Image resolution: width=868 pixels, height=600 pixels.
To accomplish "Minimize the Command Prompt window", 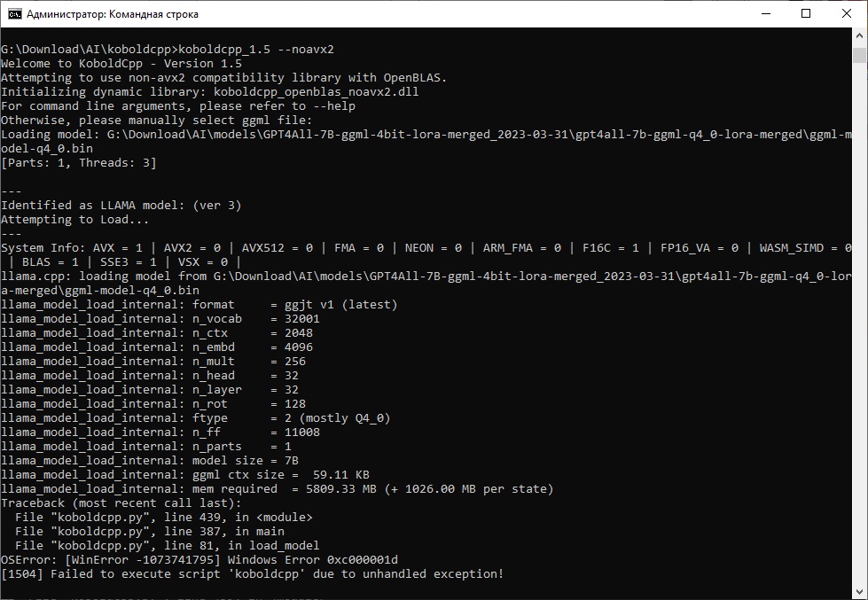I will click(x=764, y=13).
